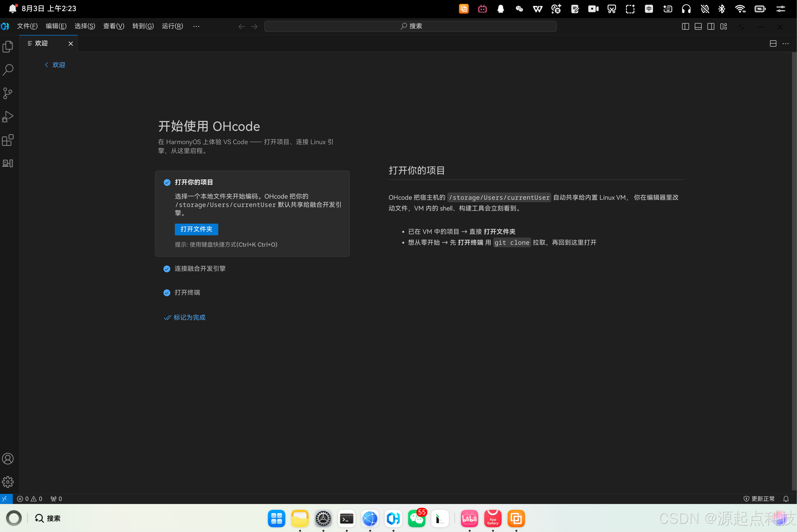
Task: Open the App Gallery in dock
Action: pos(493,518)
